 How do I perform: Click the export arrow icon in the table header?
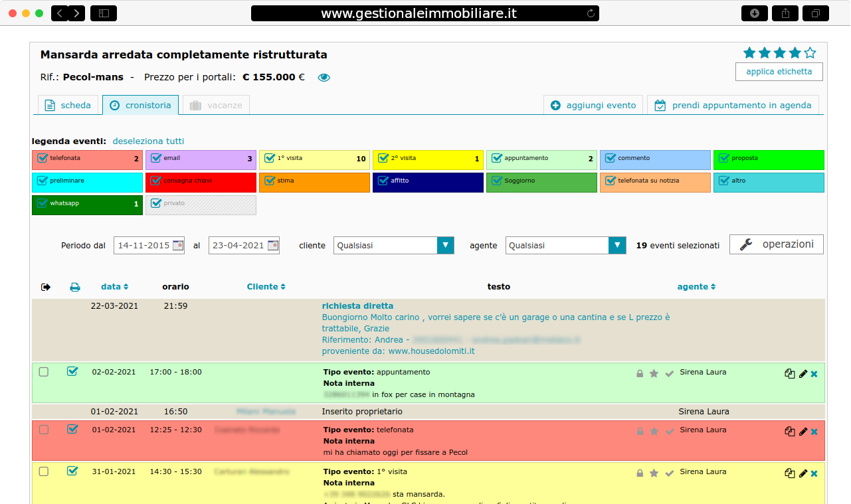point(45,286)
